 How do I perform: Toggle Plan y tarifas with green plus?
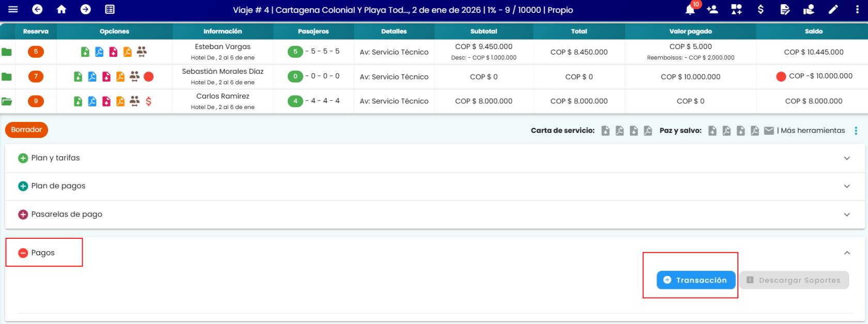[x=23, y=158]
